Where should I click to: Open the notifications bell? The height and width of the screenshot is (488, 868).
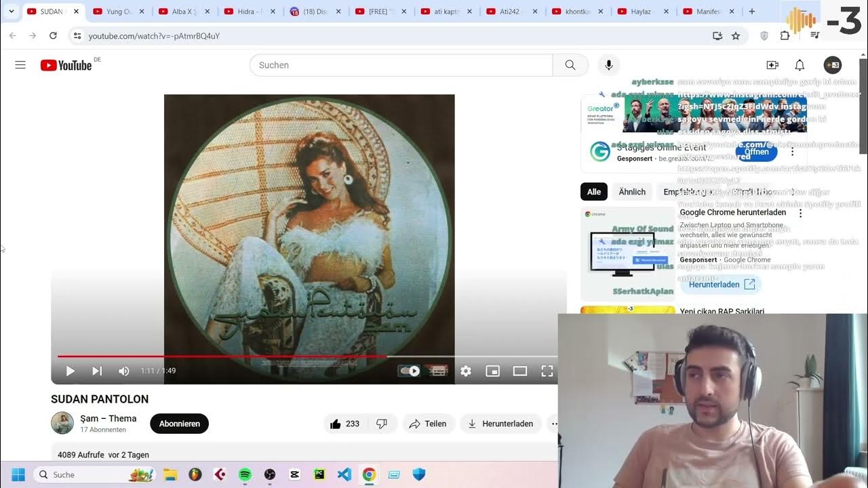click(x=800, y=65)
